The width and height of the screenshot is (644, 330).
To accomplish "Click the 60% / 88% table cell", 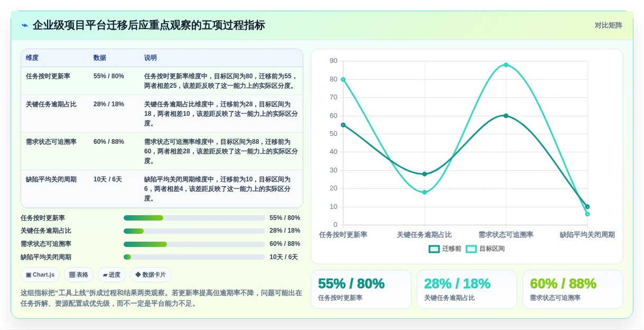I will pos(109,142).
